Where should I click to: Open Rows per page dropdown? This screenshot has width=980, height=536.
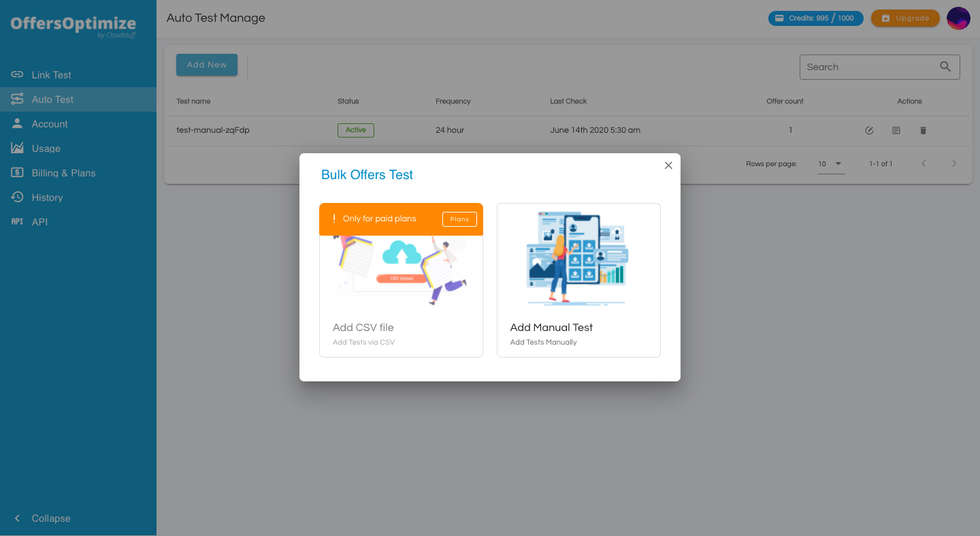tap(831, 164)
